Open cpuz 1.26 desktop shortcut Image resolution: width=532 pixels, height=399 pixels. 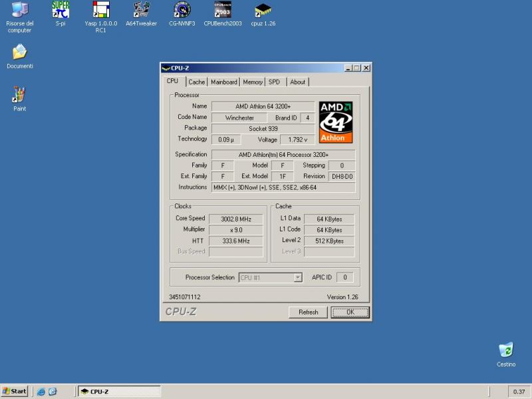263,13
